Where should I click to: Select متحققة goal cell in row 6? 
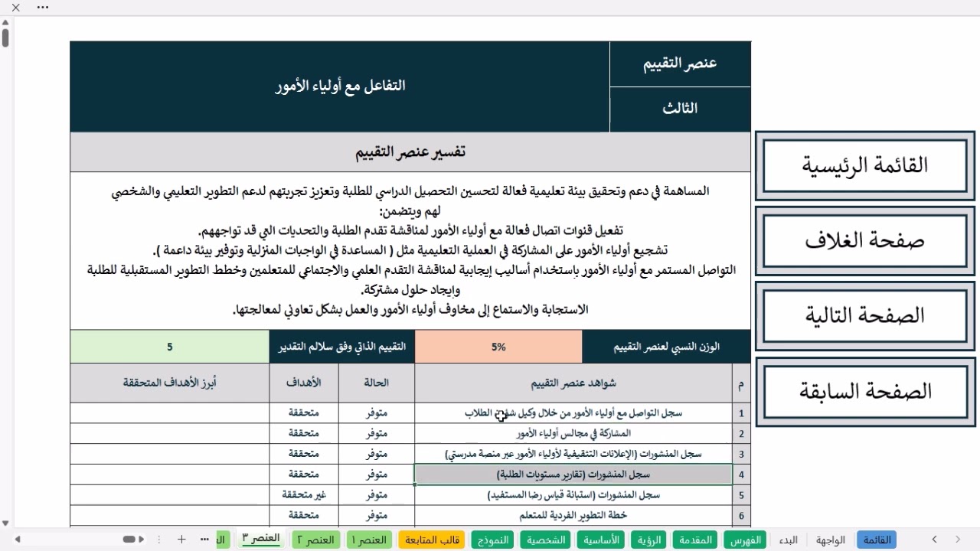[304, 516]
